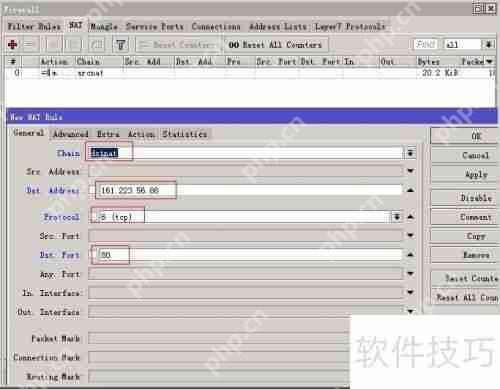Toggle the invert box beside Protocol
The image size is (500, 389).
(x=94, y=217)
